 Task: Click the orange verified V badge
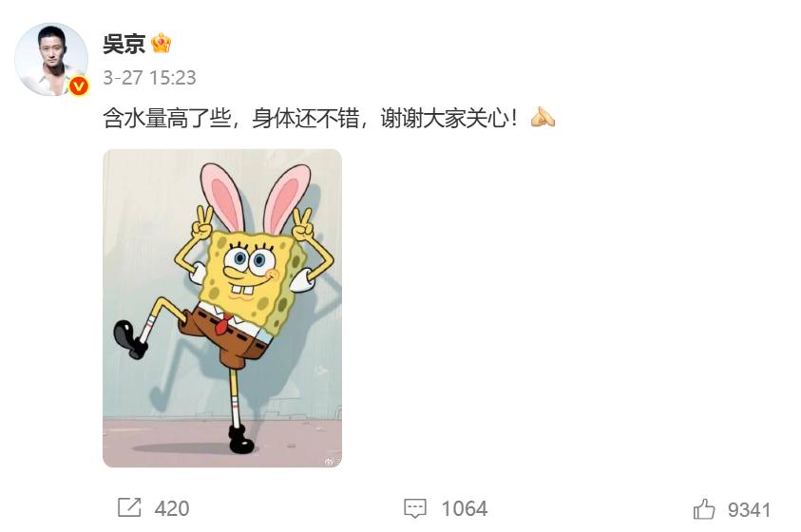pos(78,86)
